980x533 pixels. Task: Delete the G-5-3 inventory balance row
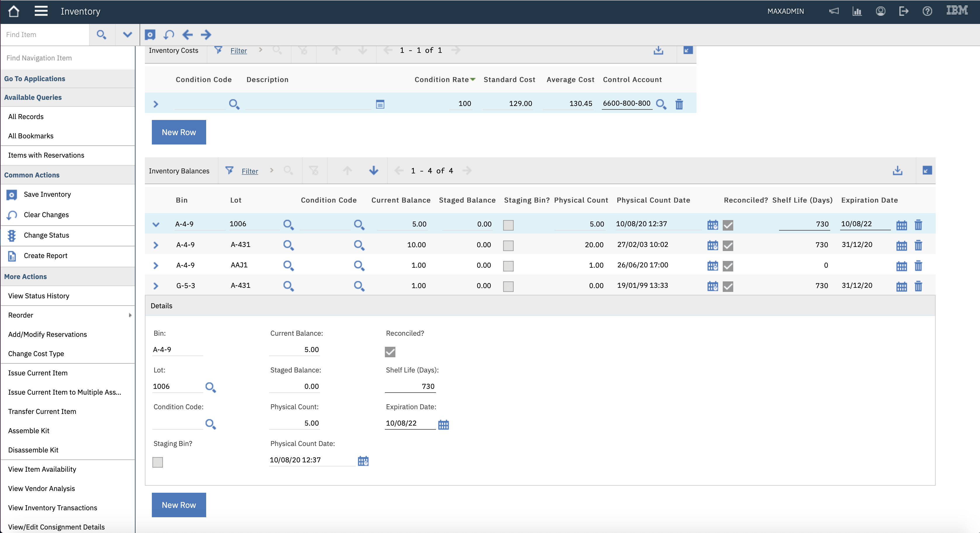[x=918, y=286]
